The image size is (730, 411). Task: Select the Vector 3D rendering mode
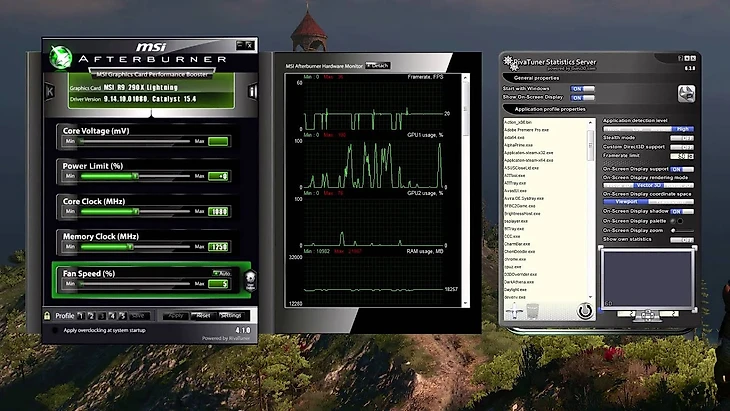pyautogui.click(x=649, y=185)
